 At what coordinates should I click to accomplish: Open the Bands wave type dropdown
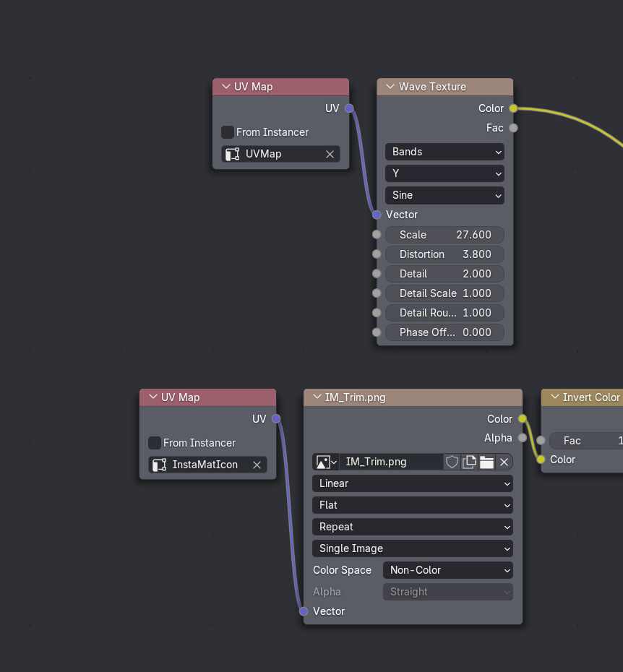click(444, 152)
